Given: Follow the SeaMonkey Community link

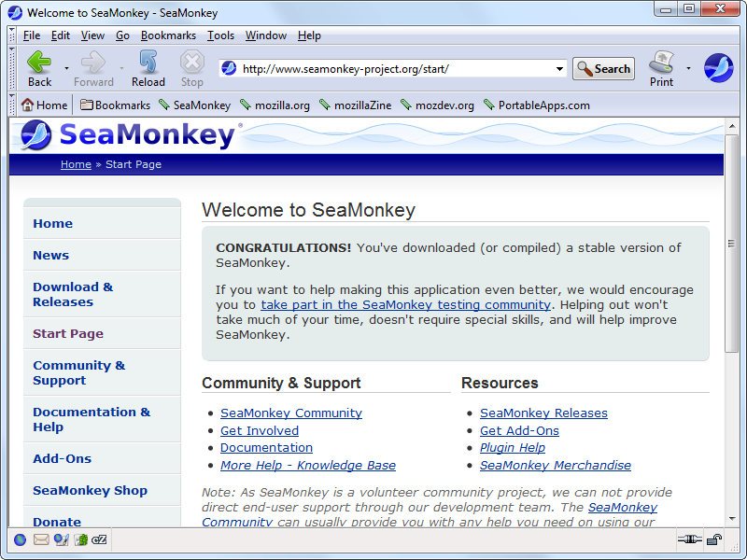Looking at the screenshot, I should click(290, 413).
